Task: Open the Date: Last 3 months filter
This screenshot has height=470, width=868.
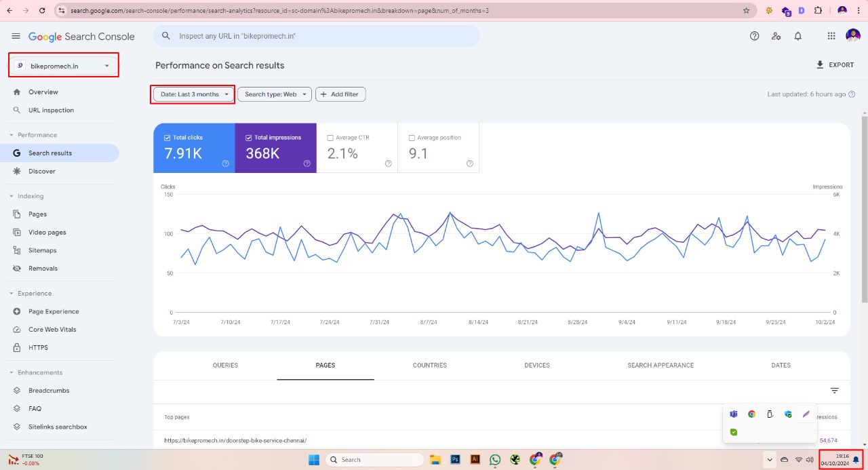Action: pyautogui.click(x=193, y=94)
